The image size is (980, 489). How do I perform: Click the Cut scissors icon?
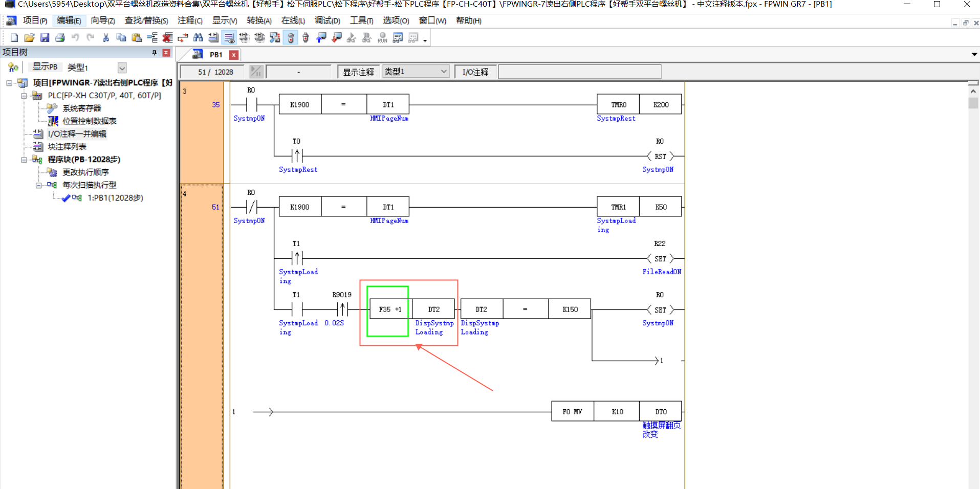[x=106, y=38]
